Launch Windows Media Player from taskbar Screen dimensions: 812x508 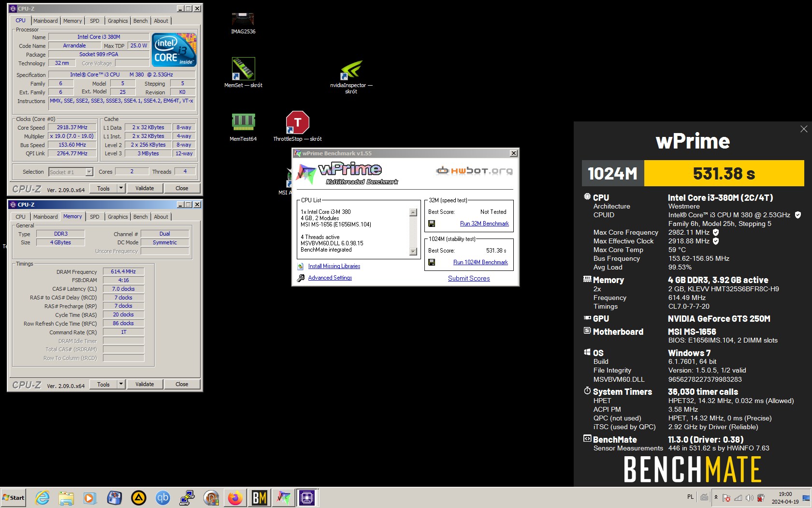point(90,497)
